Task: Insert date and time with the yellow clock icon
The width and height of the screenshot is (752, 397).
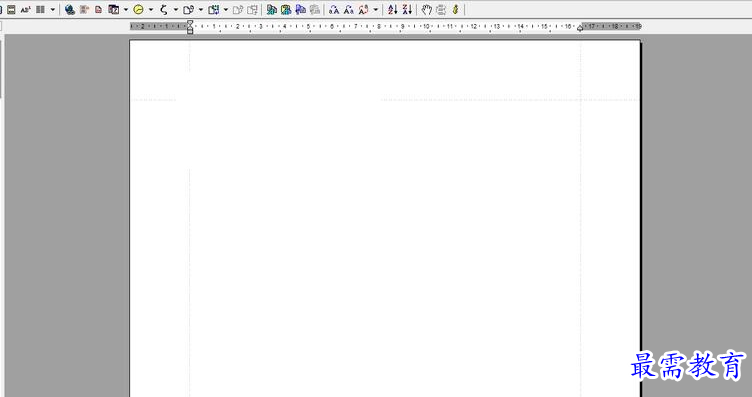Action: [x=139, y=9]
